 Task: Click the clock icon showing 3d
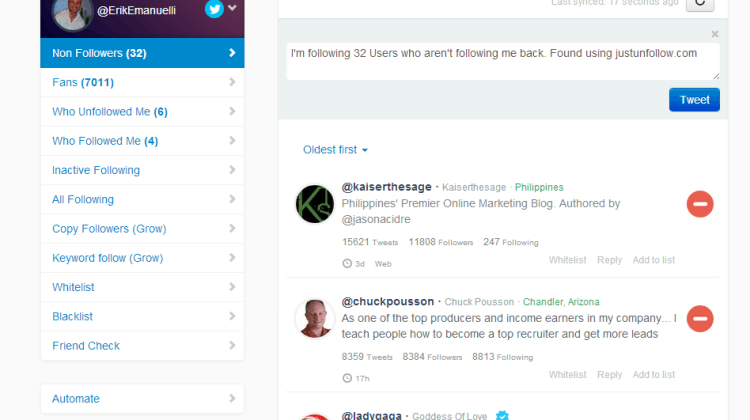click(x=347, y=264)
